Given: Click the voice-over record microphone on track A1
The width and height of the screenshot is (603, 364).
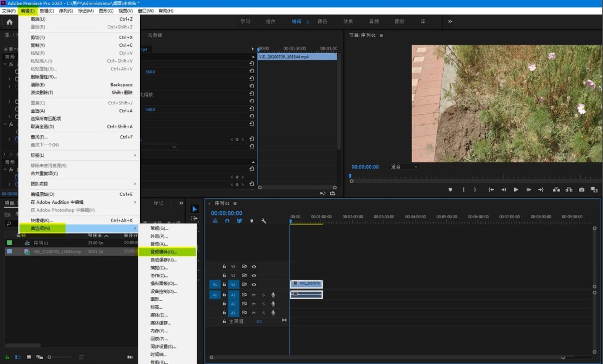Looking at the screenshot, I should pos(274,295).
